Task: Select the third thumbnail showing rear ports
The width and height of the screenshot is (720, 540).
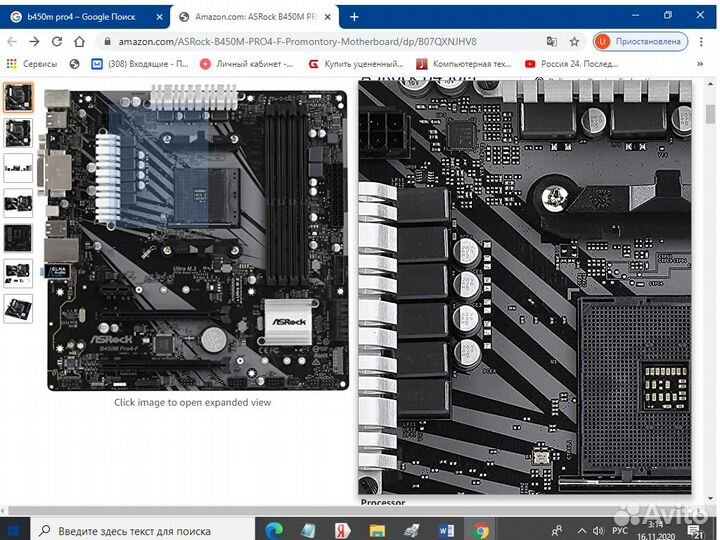Action: [18, 168]
